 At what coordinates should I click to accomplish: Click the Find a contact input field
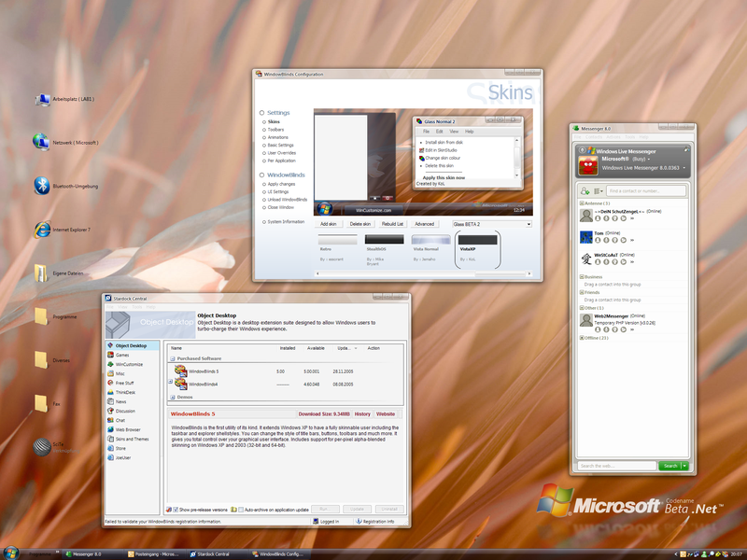646,190
